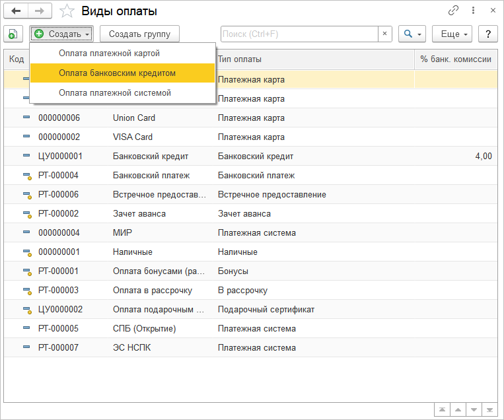
Task: Pick Оплата платежной системой option
Action: (x=115, y=92)
